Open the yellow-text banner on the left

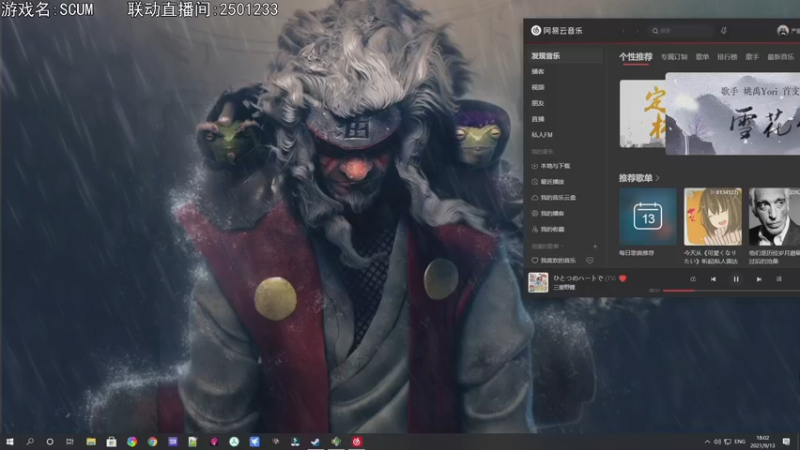[642, 114]
